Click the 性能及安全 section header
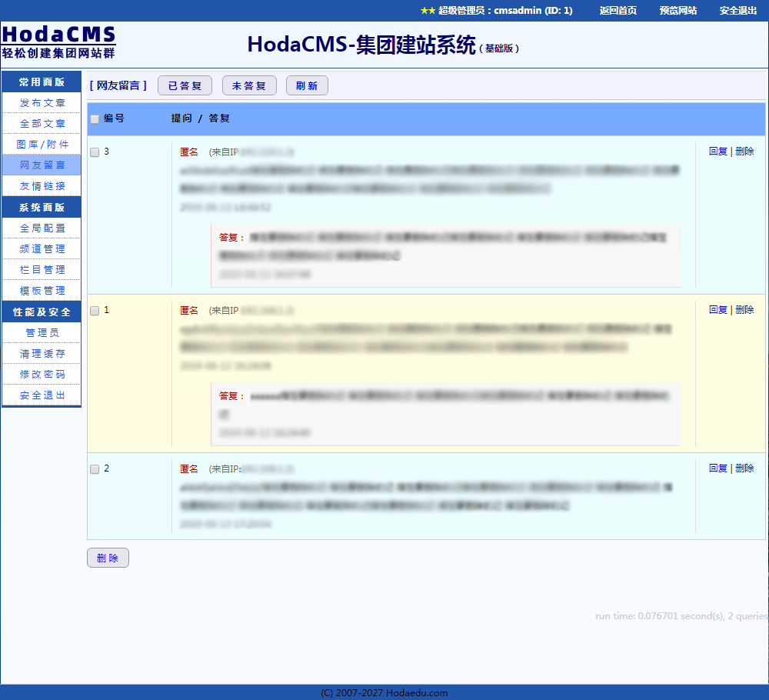 42,312
